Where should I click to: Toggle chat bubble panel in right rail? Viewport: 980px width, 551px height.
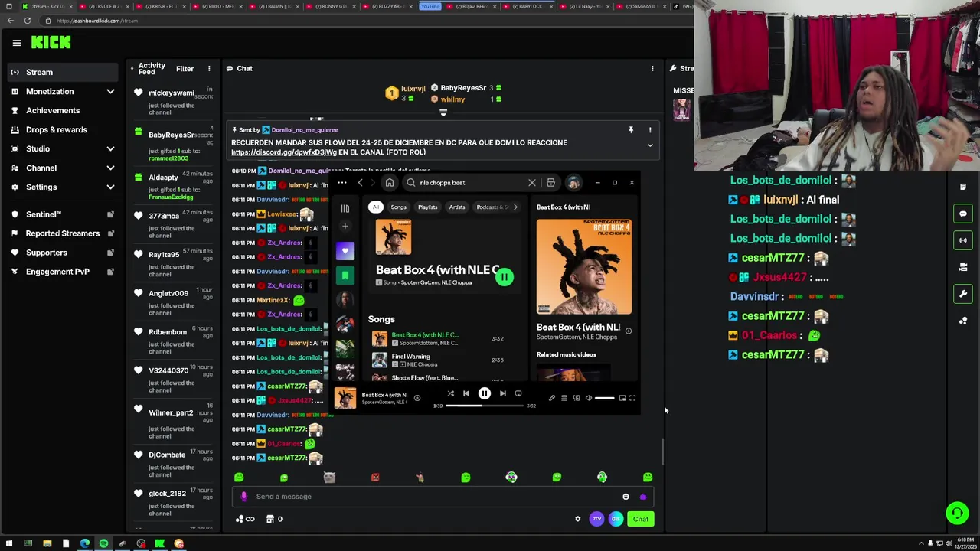click(x=963, y=214)
